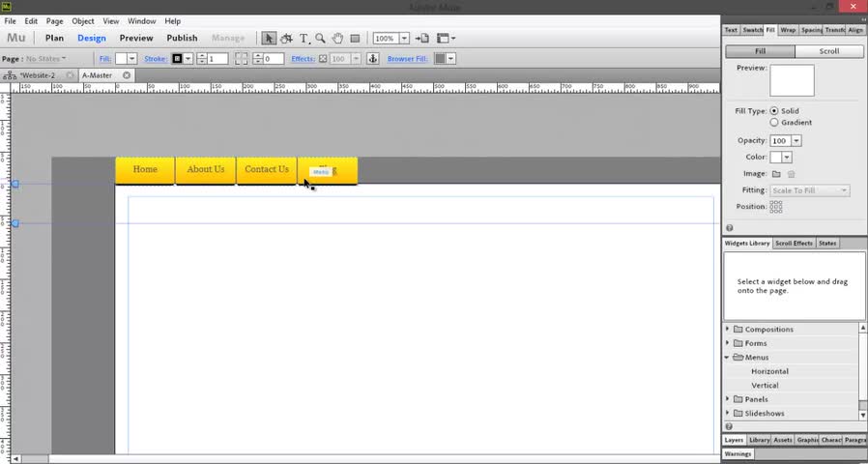Switch to the Swatches panel tab
The width and height of the screenshot is (868, 464).
(x=752, y=30)
